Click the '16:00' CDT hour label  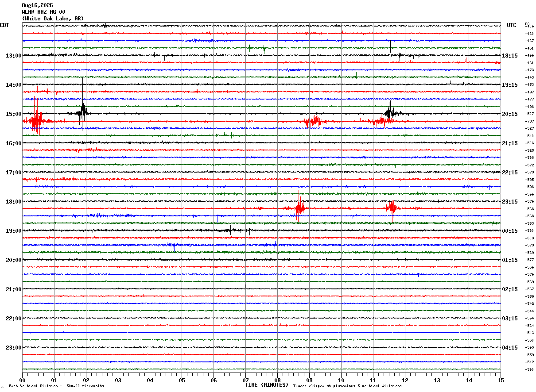(x=13, y=143)
